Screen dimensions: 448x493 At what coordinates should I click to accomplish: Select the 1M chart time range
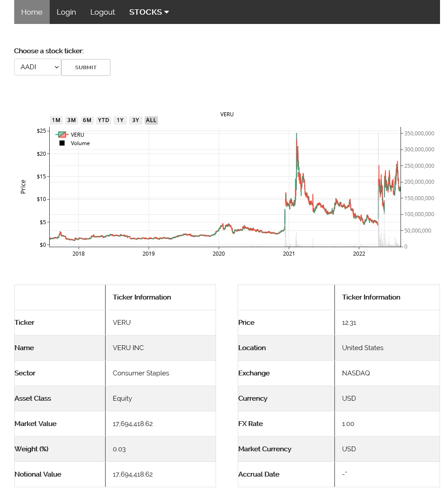click(x=56, y=120)
